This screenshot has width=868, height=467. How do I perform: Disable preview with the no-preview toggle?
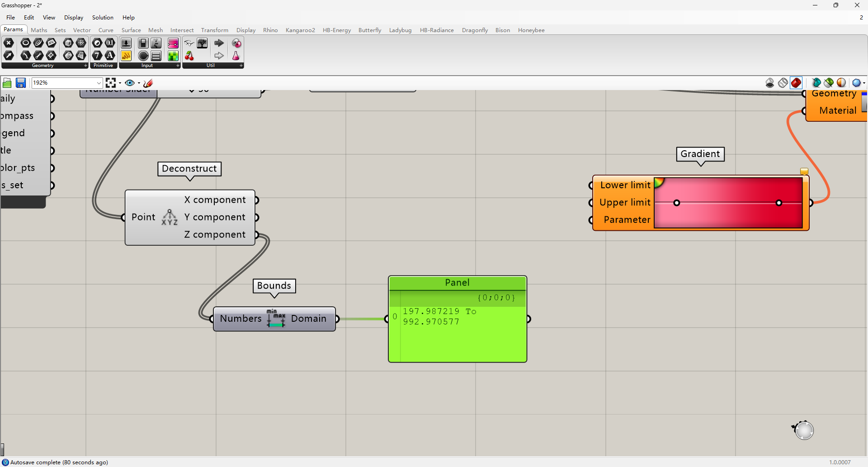point(770,83)
